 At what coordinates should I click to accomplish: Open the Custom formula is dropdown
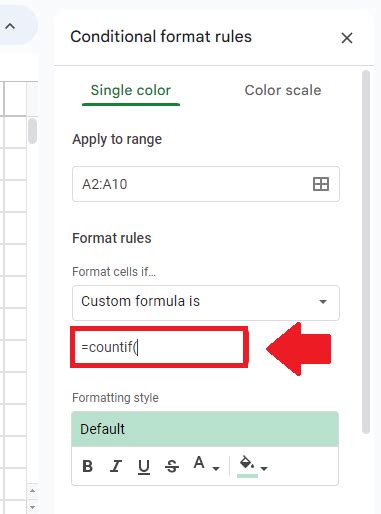point(206,302)
